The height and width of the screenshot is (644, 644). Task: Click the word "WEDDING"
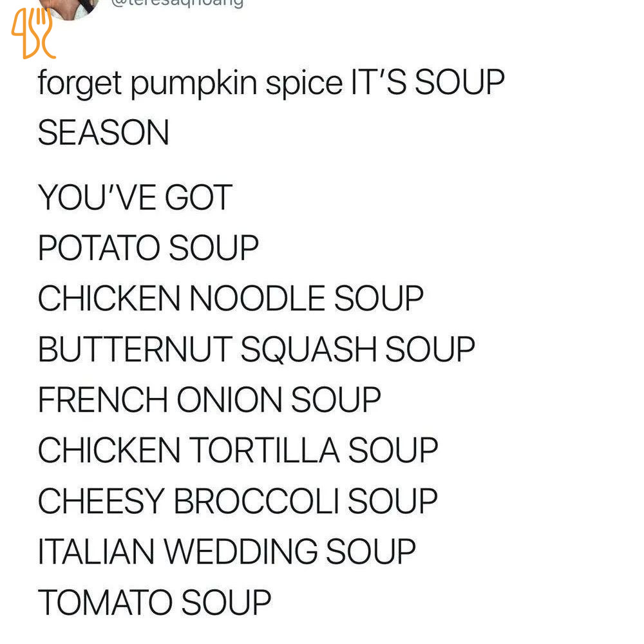point(240,552)
